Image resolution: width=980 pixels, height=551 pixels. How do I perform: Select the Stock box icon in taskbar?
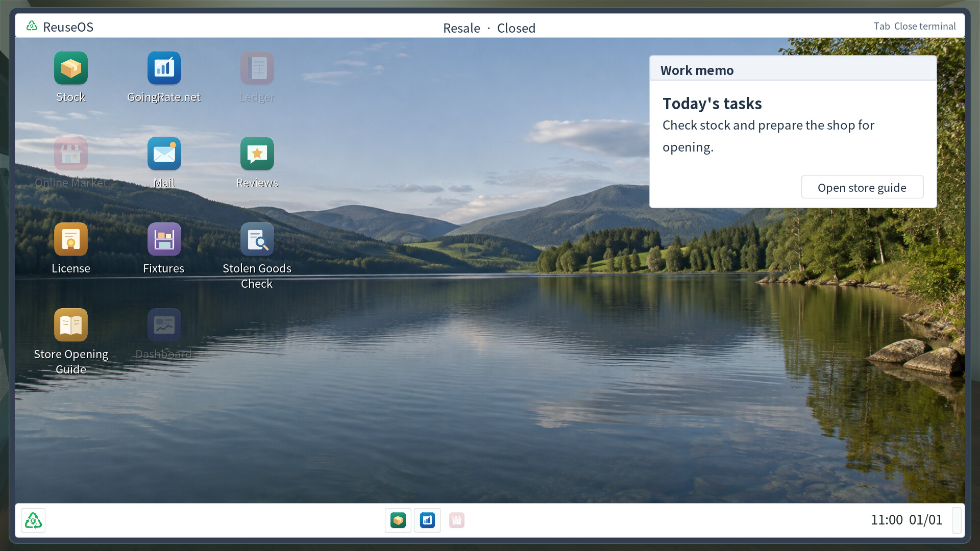[x=398, y=520]
